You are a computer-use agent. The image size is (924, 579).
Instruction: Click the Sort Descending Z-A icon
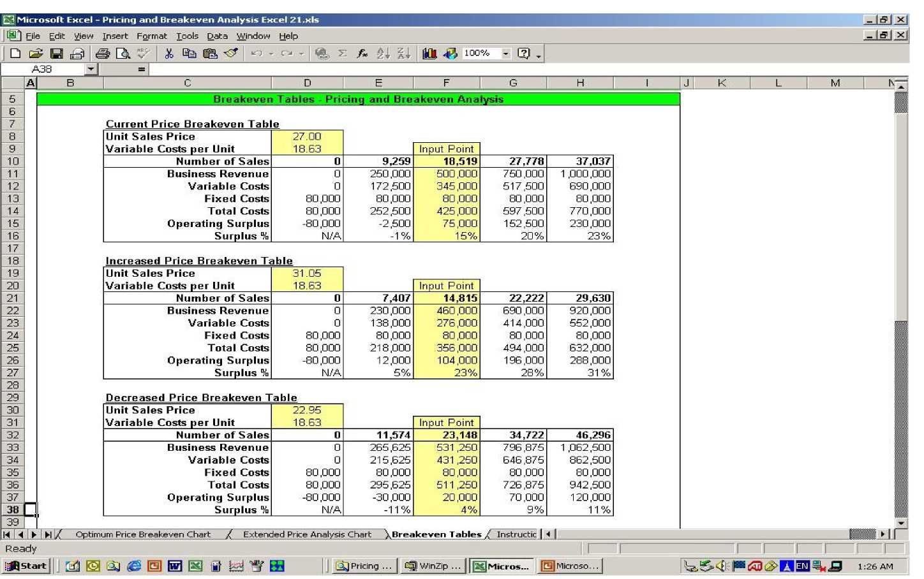404,54
